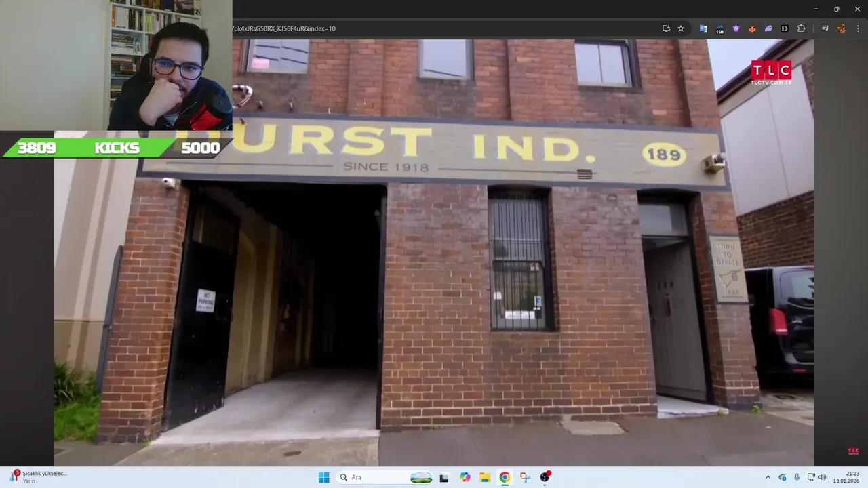868x488 pixels.
Task: Bookmark this page with the star icon
Action: pos(681,28)
